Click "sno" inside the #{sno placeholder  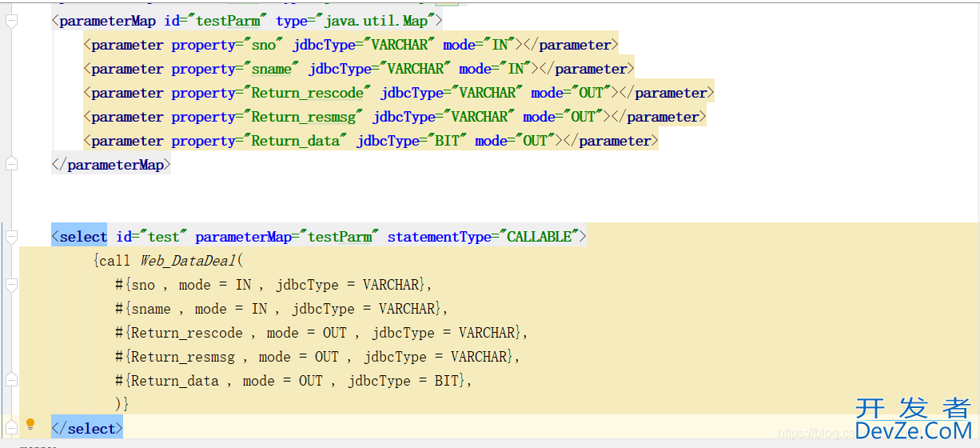143,285
